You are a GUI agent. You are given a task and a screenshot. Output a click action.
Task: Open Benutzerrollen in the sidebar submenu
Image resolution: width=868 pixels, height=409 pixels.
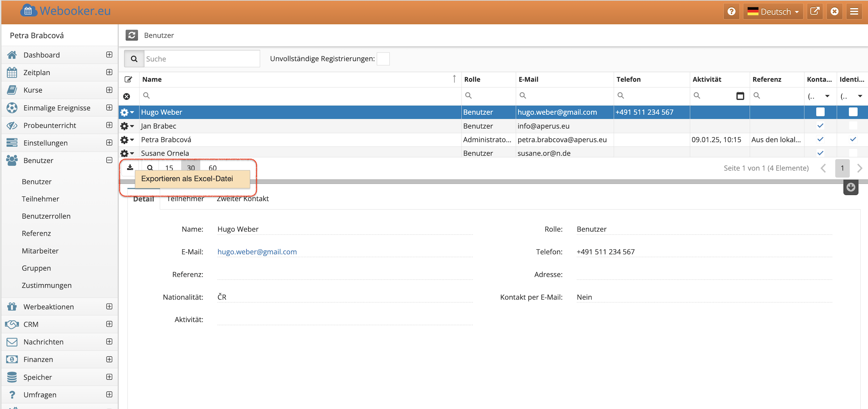click(46, 216)
